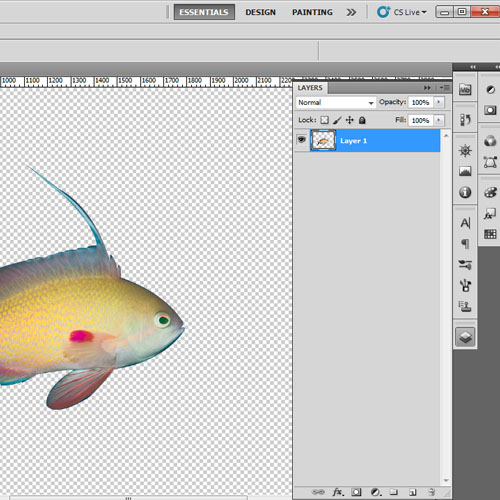Open the Opacity slider arrow
This screenshot has height=500, width=500.
pos(439,102)
